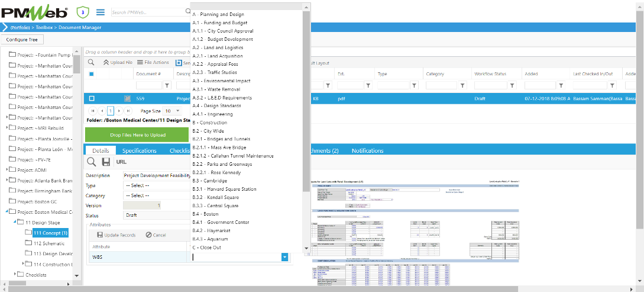This screenshot has width=644, height=292.
Task: Go to last page of grid
Action: coord(128,111)
